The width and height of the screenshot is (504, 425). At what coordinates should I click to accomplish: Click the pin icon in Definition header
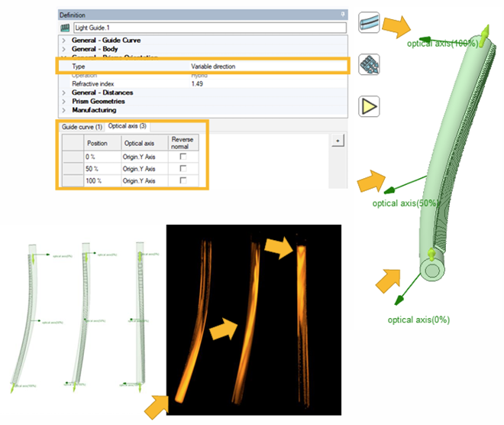pyautogui.click(x=343, y=15)
